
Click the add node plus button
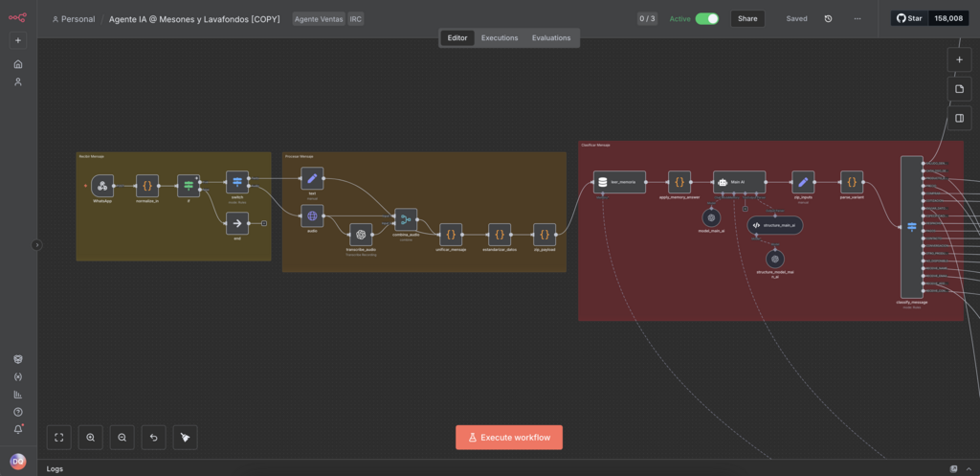click(x=959, y=59)
